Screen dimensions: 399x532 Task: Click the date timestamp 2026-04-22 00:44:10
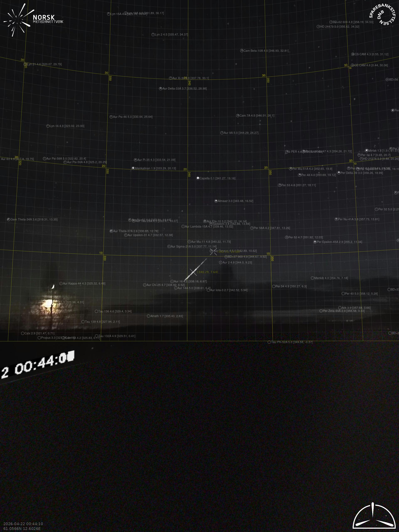coord(23,524)
